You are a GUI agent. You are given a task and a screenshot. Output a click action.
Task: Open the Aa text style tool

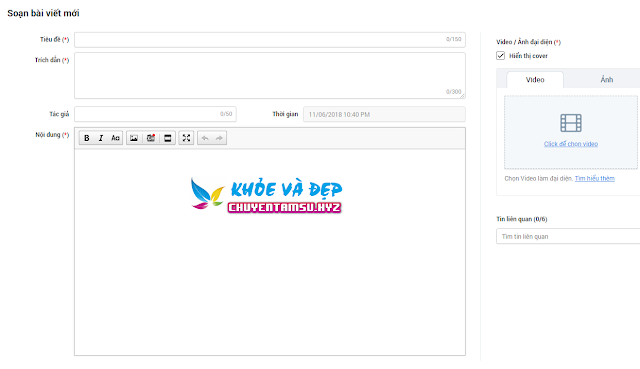pos(116,138)
